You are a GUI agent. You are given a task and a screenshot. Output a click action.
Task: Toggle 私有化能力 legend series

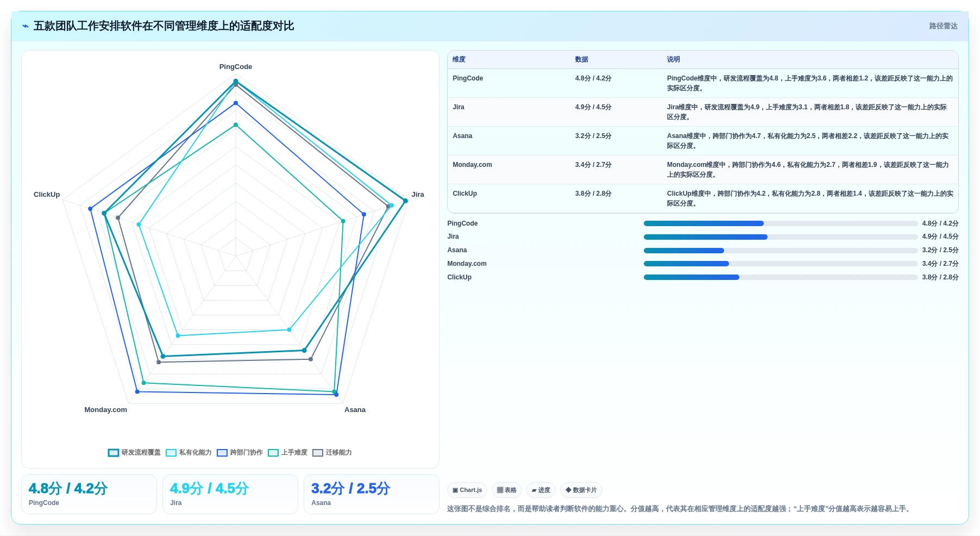(x=189, y=452)
